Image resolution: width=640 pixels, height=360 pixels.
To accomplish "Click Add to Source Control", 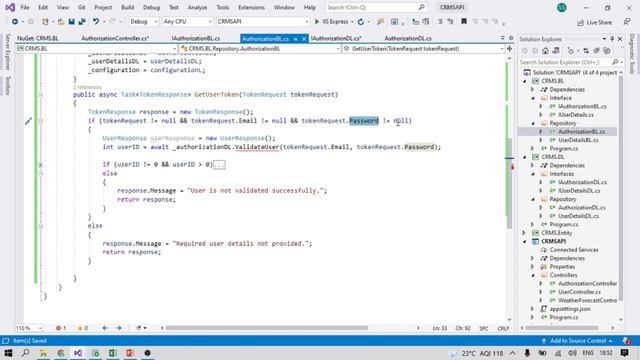I will coord(578,340).
